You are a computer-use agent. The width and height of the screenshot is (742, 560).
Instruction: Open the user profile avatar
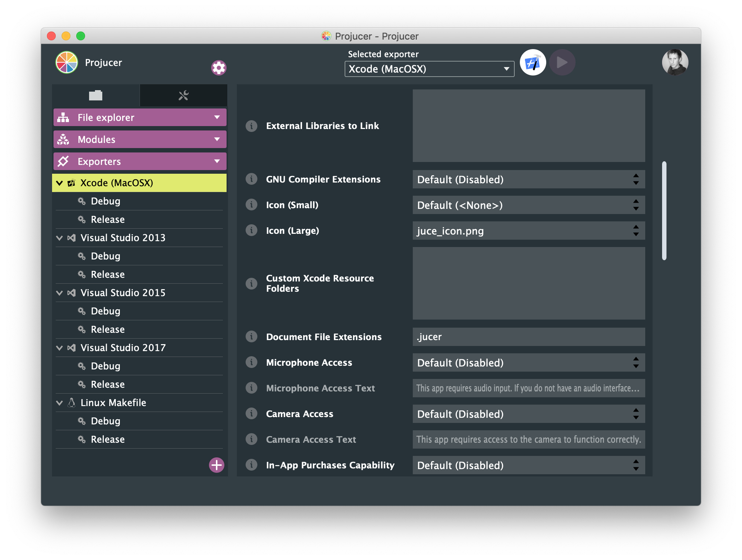[675, 63]
